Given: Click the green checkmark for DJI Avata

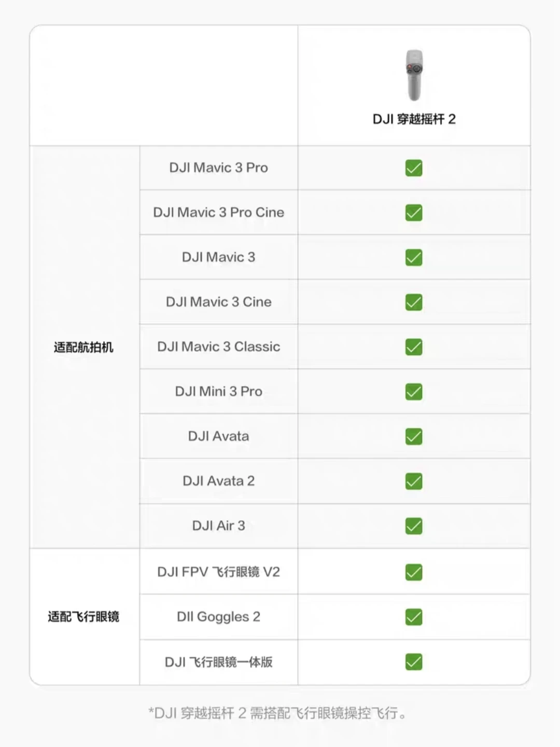Looking at the screenshot, I should tap(414, 436).
